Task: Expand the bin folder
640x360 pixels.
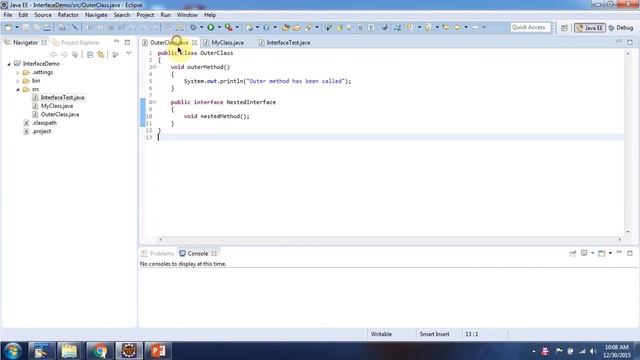Action: [18, 81]
